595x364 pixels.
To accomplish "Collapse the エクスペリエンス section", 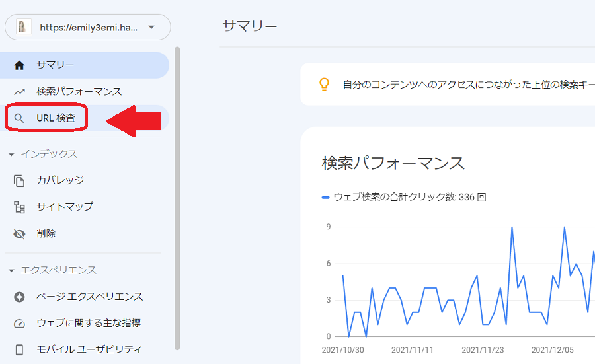I will point(11,270).
